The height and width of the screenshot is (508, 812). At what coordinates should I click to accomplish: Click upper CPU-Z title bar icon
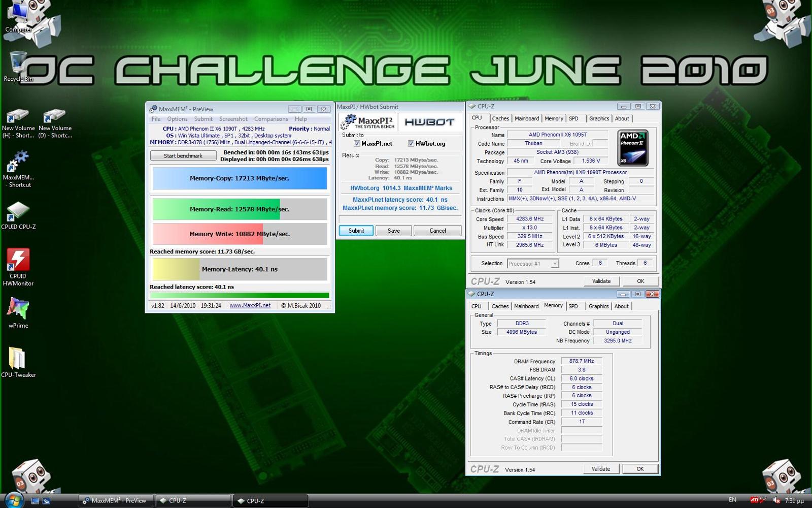pyautogui.click(x=472, y=106)
